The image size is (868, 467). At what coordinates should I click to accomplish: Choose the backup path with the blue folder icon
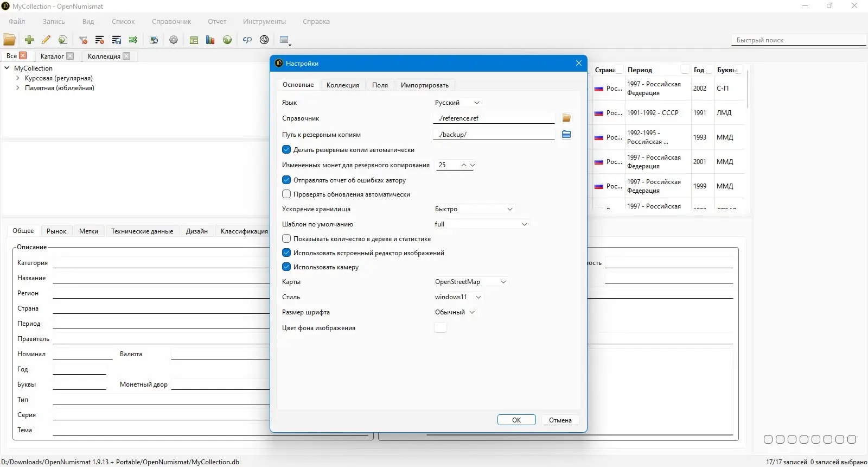pyautogui.click(x=566, y=134)
